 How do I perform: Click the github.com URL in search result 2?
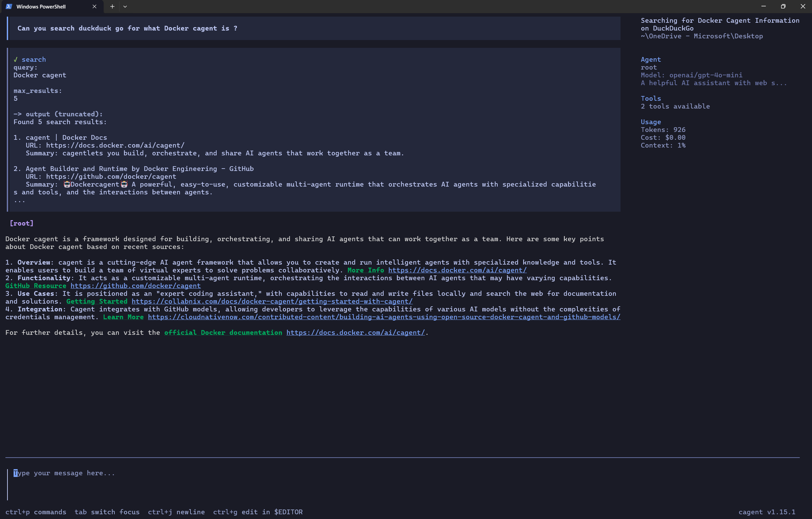111,177
